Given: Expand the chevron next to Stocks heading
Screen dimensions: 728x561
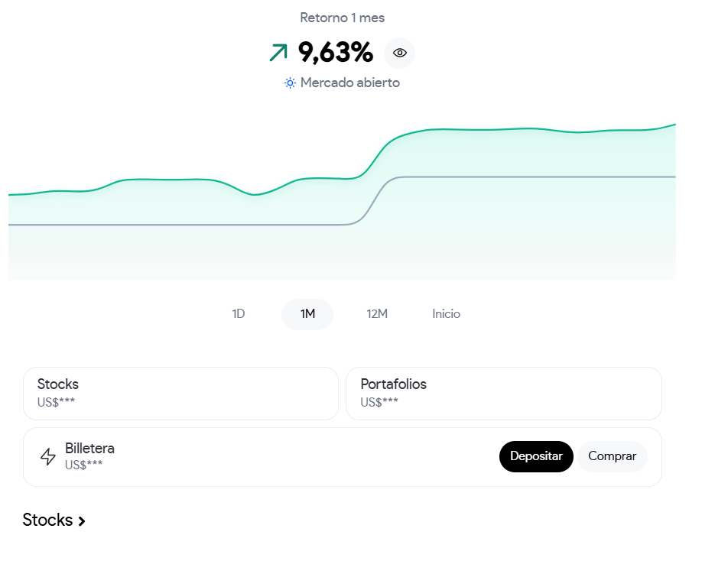Looking at the screenshot, I should tap(82, 521).
